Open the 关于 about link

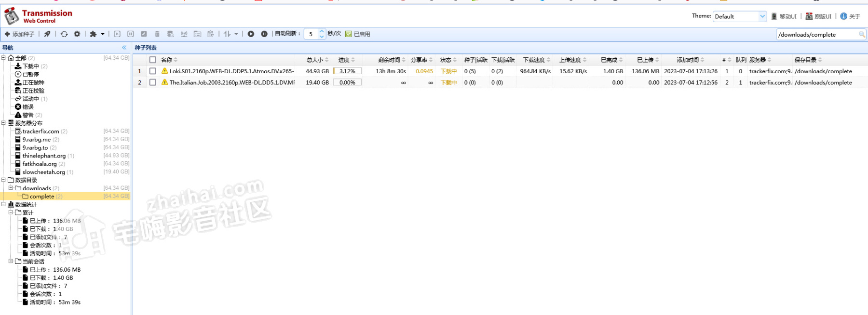pyautogui.click(x=850, y=16)
